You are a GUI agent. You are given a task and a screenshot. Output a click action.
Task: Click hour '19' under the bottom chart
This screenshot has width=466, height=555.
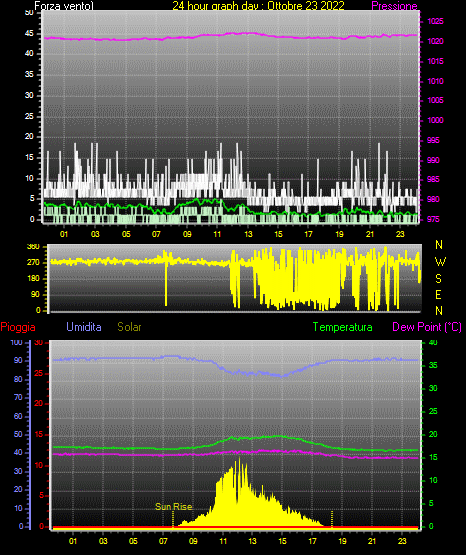pos(342,541)
